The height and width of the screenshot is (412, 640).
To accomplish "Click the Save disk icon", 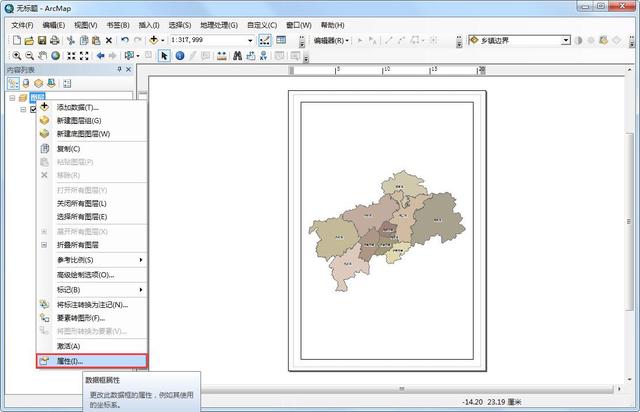I will click(42, 40).
